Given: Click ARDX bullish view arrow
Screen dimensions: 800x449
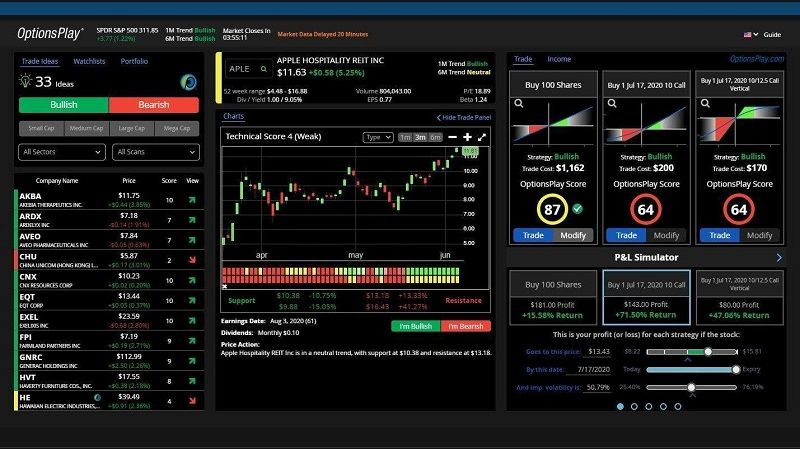Looking at the screenshot, I should (x=192, y=220).
